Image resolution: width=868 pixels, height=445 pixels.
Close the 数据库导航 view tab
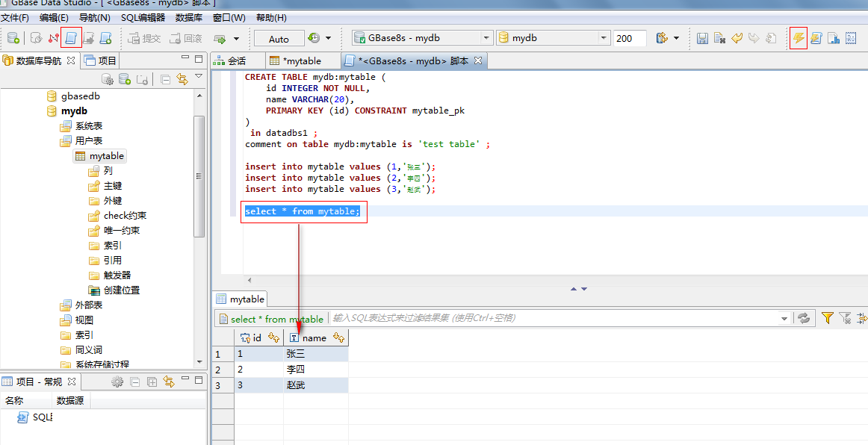click(x=71, y=60)
